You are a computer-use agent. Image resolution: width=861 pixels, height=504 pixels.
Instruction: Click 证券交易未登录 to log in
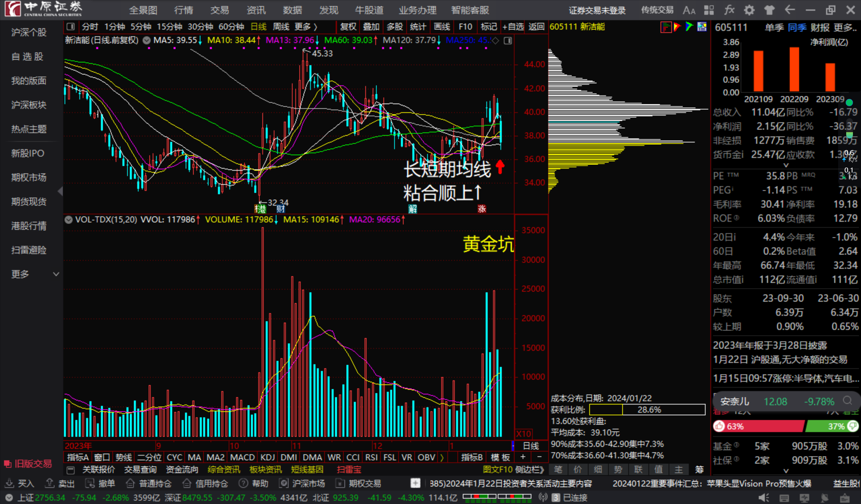(x=596, y=10)
